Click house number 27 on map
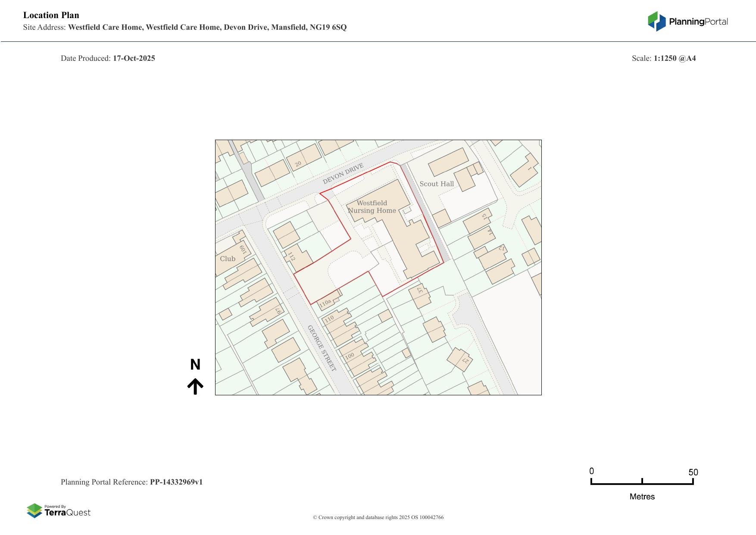Viewport: 756px width, 535px height. (x=465, y=360)
